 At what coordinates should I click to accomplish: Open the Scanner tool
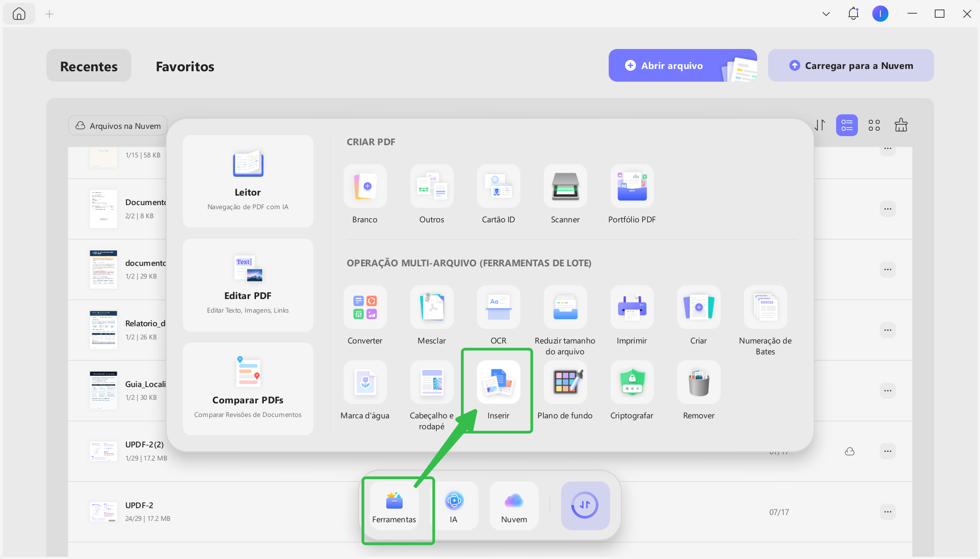(x=565, y=186)
